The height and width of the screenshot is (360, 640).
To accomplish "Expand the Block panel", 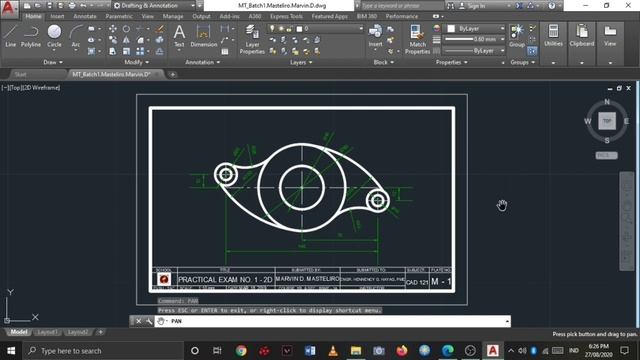I will [383, 62].
